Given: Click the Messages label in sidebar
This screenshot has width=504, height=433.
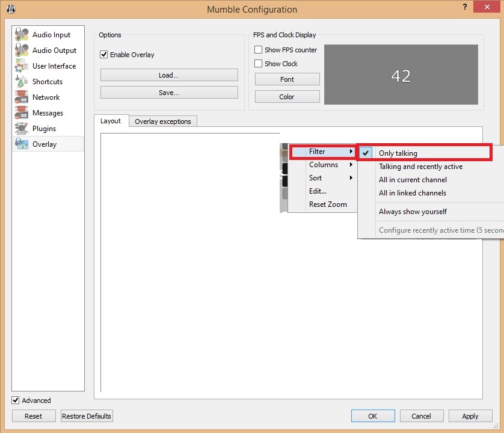Looking at the screenshot, I should [x=48, y=113].
